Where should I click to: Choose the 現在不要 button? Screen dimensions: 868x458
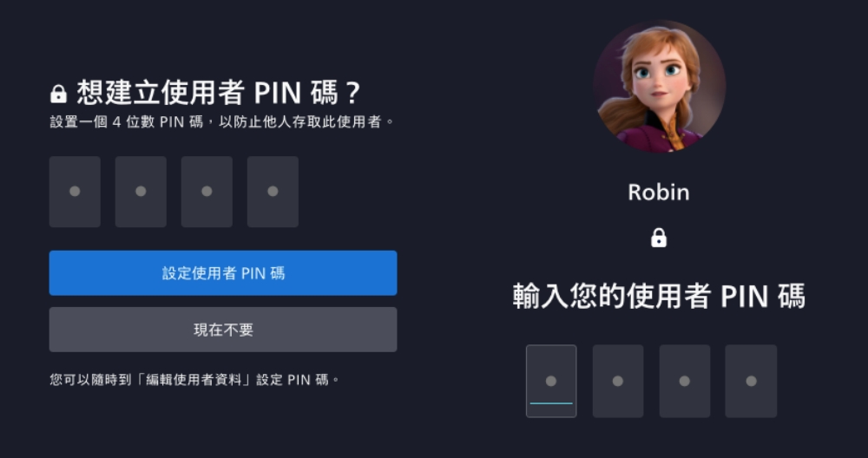[x=223, y=330]
